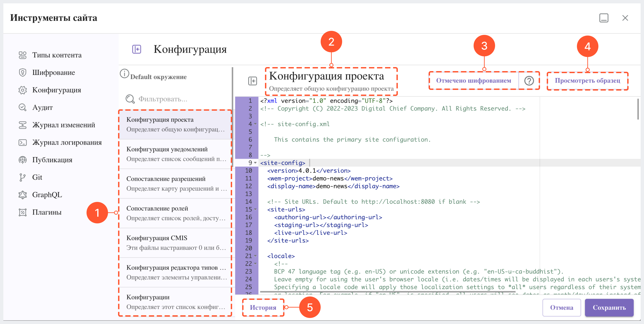Select Аудит in the sidebar
Image resolution: width=644 pixels, height=324 pixels.
click(42, 108)
